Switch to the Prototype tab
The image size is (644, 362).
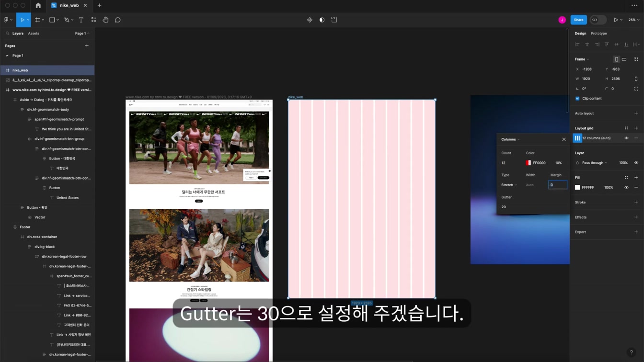coord(598,34)
